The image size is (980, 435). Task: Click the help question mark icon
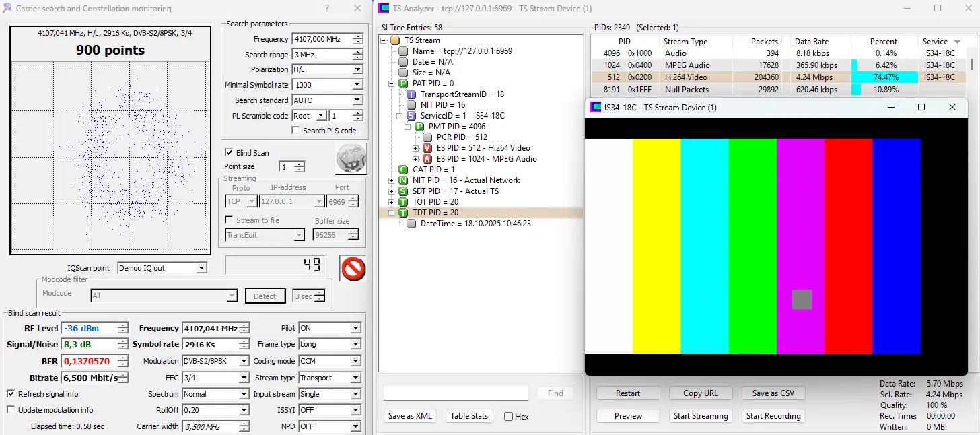click(x=327, y=9)
